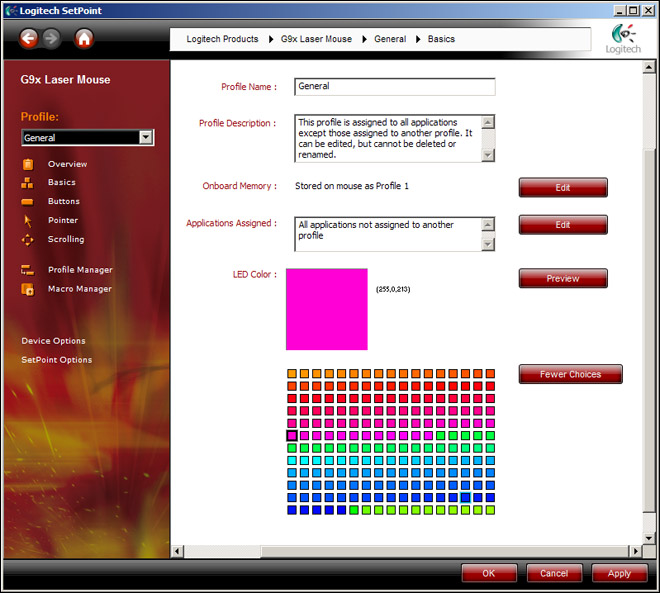Screen dimensions: 660x593
Task: Click the horizontal scrollbar left arrow
Action: click(x=177, y=551)
